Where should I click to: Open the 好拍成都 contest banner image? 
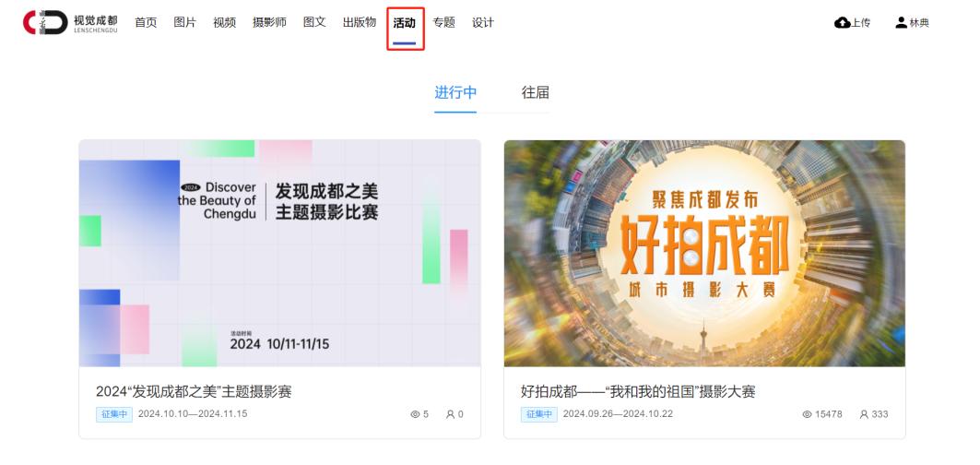pyautogui.click(x=704, y=254)
